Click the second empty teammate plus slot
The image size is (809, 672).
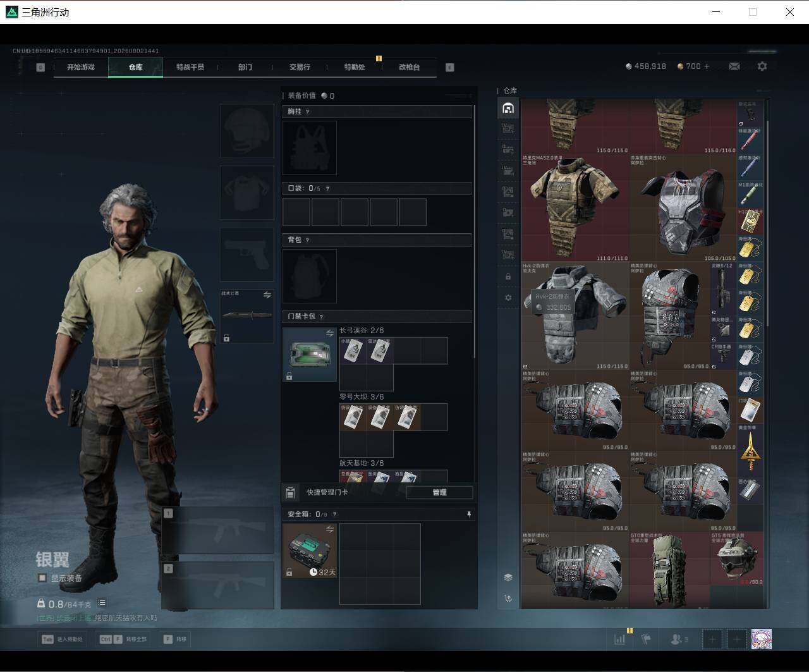coord(736,639)
